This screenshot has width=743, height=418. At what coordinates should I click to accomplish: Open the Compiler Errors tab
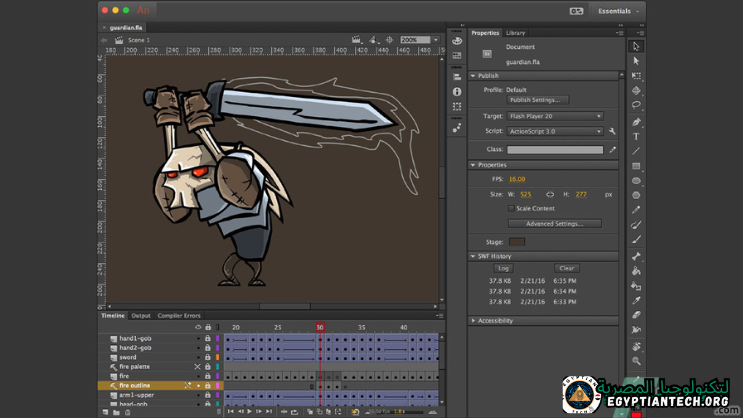[x=179, y=316]
